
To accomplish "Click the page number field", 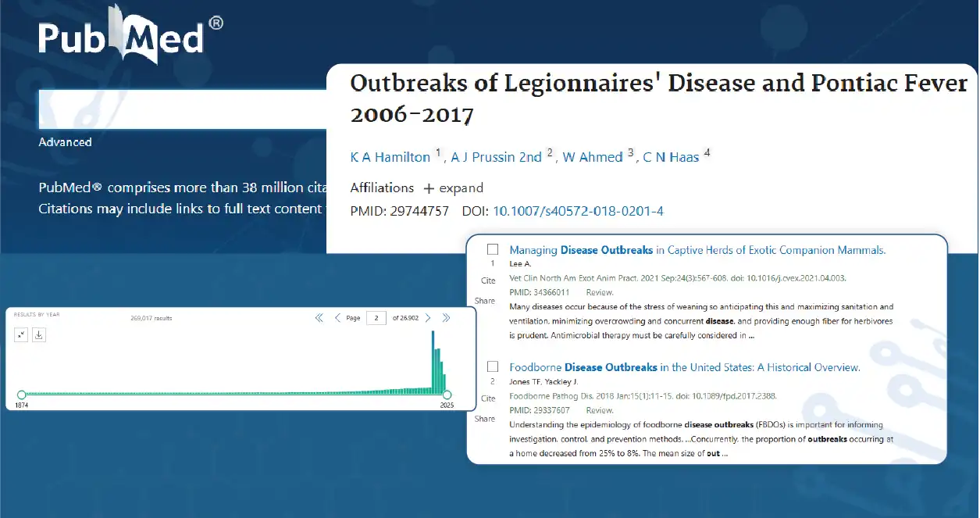I will click(376, 318).
